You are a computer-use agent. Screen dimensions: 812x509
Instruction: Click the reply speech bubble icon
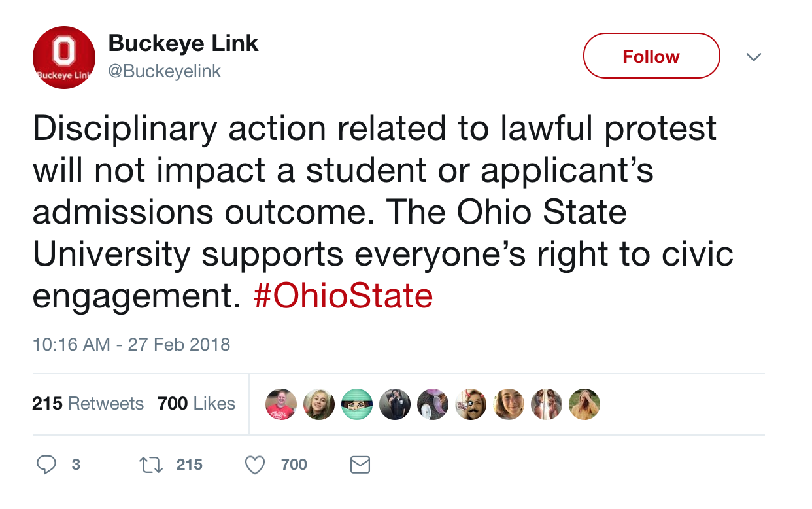(46, 465)
